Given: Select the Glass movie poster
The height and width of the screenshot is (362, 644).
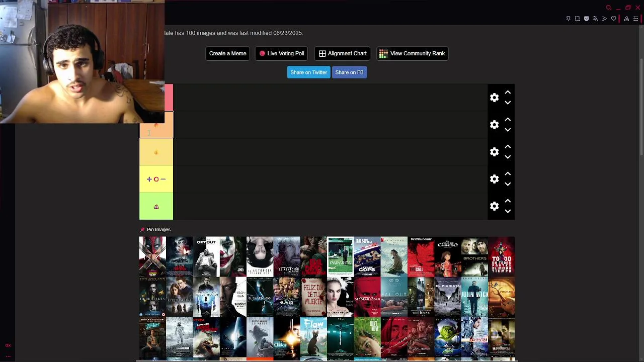Looking at the screenshot, I should 287,297.
